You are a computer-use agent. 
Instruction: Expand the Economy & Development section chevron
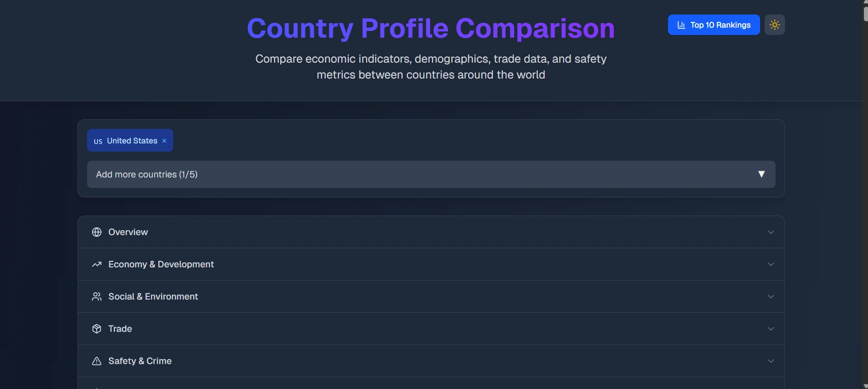[x=771, y=264]
